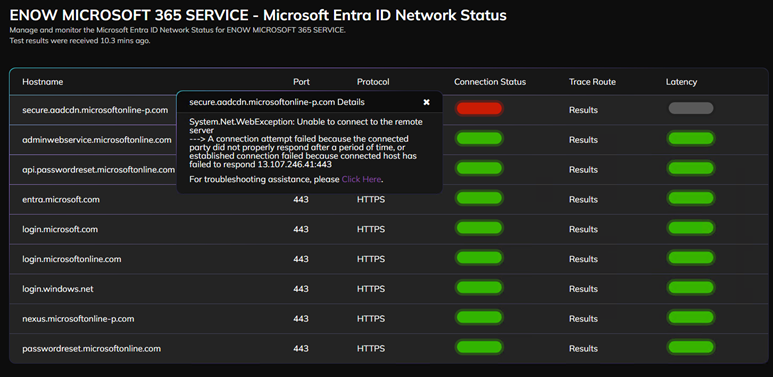Open Trace Route Results for passwordreset.microsoftonline.com
773x377 pixels.
(x=583, y=348)
